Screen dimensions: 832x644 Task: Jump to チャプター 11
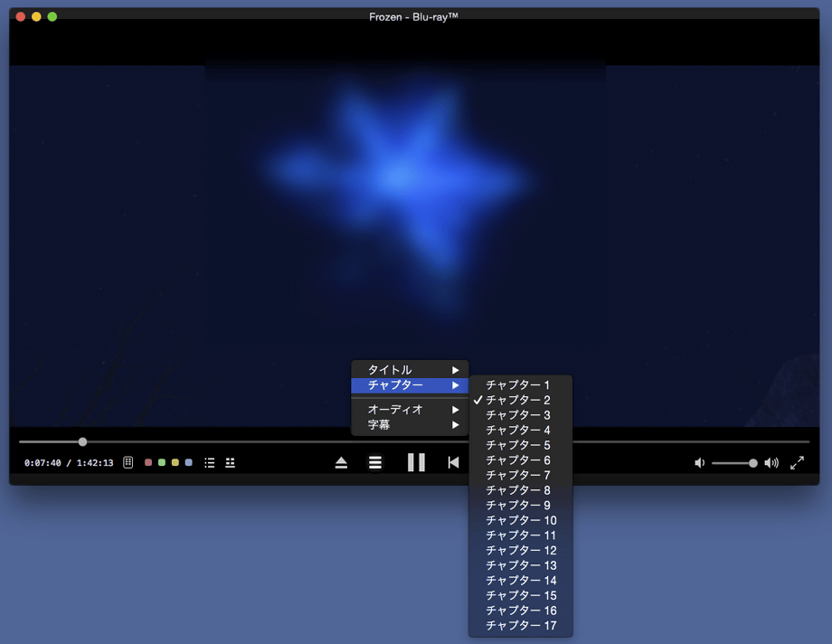[521, 535]
